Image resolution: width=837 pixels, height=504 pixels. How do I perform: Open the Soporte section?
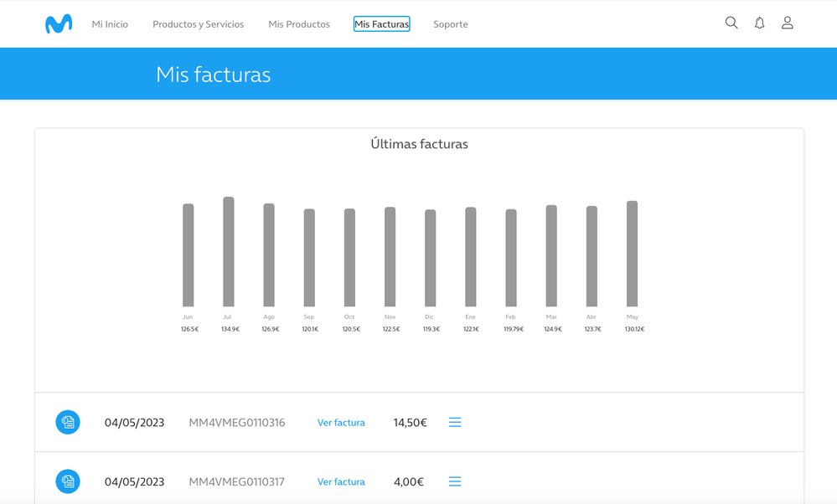pyautogui.click(x=451, y=24)
